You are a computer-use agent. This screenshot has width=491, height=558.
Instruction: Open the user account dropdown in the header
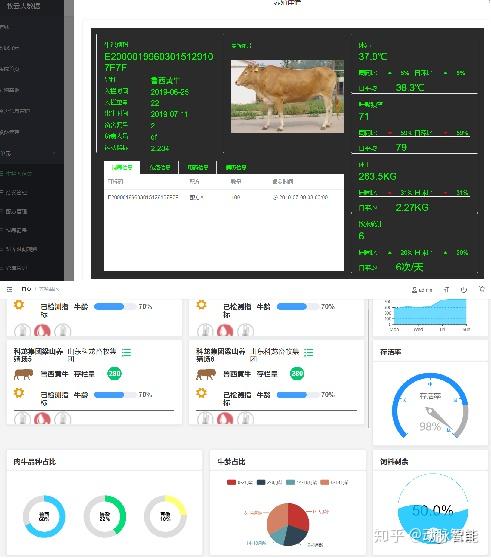(422, 290)
